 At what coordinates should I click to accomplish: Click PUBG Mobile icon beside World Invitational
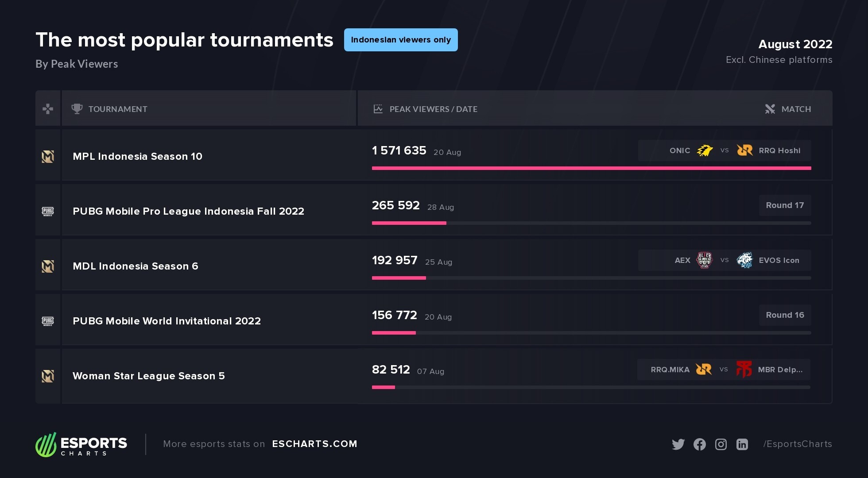[x=48, y=321]
